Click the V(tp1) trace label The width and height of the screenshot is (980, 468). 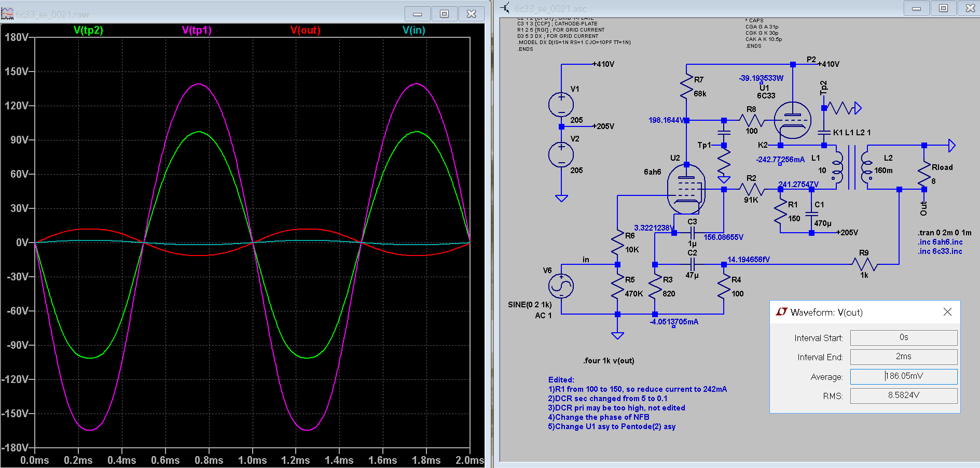(197, 30)
